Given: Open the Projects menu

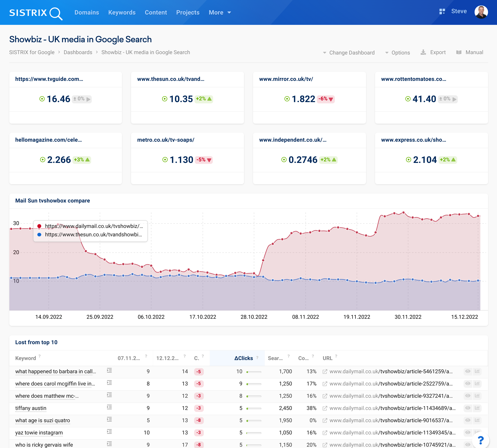Looking at the screenshot, I should pyautogui.click(x=188, y=12).
